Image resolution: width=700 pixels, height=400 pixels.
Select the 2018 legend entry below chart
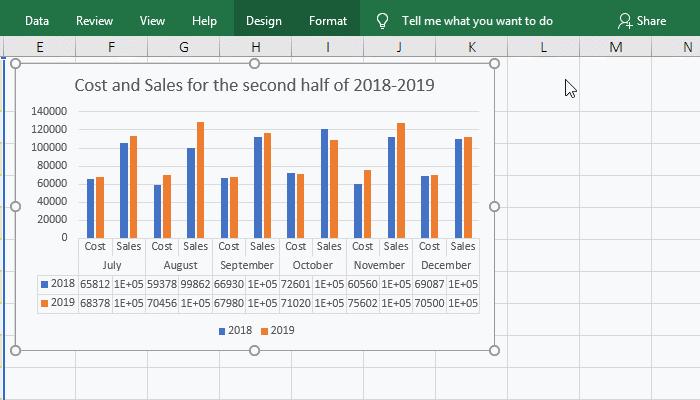[234, 330]
